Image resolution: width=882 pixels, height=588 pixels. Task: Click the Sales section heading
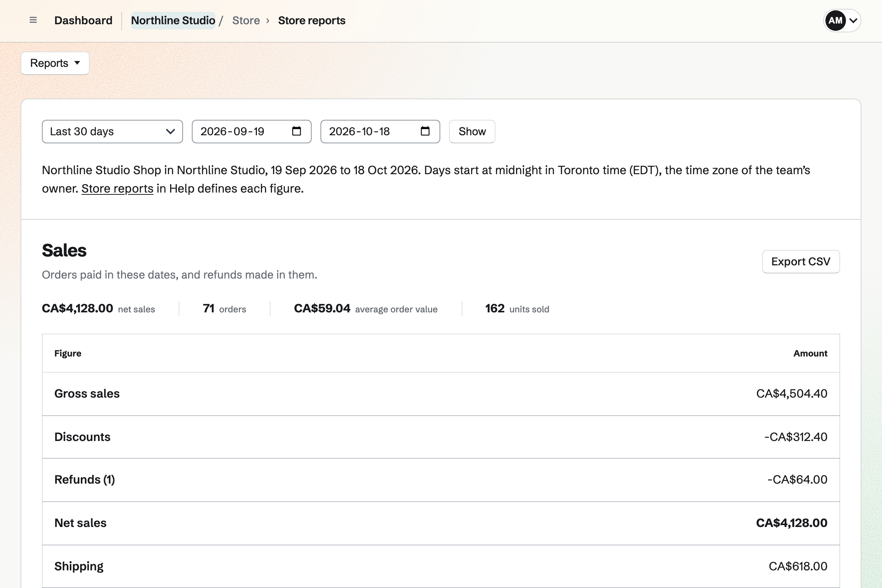point(64,250)
